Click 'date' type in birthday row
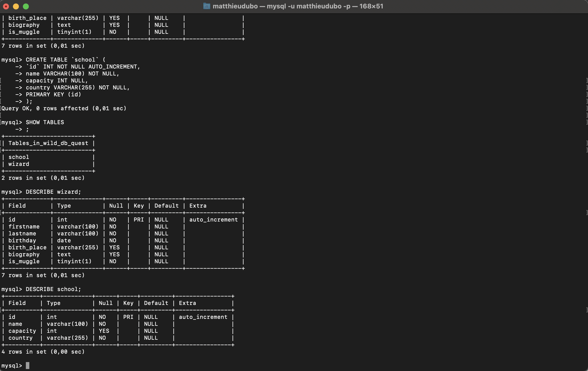The height and width of the screenshot is (371, 588). pyautogui.click(x=64, y=241)
